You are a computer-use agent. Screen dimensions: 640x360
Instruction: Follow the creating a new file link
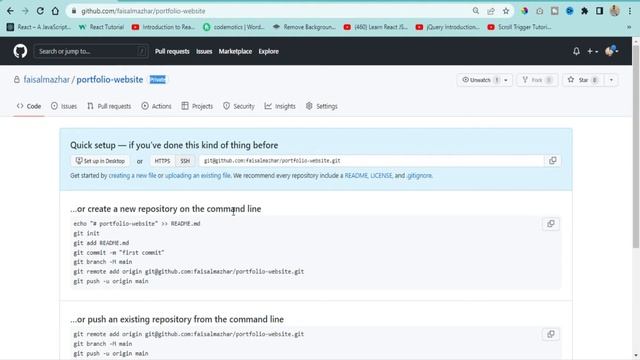point(132,176)
